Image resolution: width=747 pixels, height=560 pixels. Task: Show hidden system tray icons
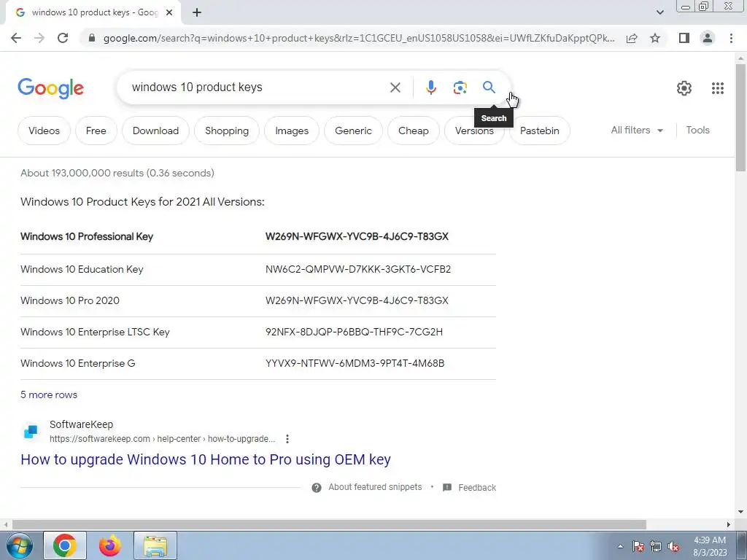(x=620, y=546)
